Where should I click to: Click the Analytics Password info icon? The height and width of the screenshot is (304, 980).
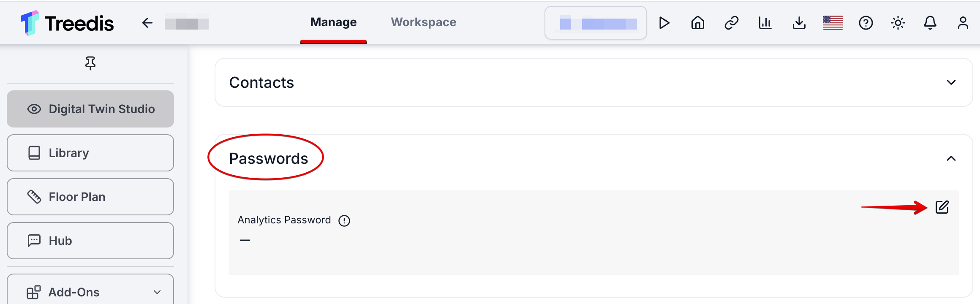tap(344, 220)
